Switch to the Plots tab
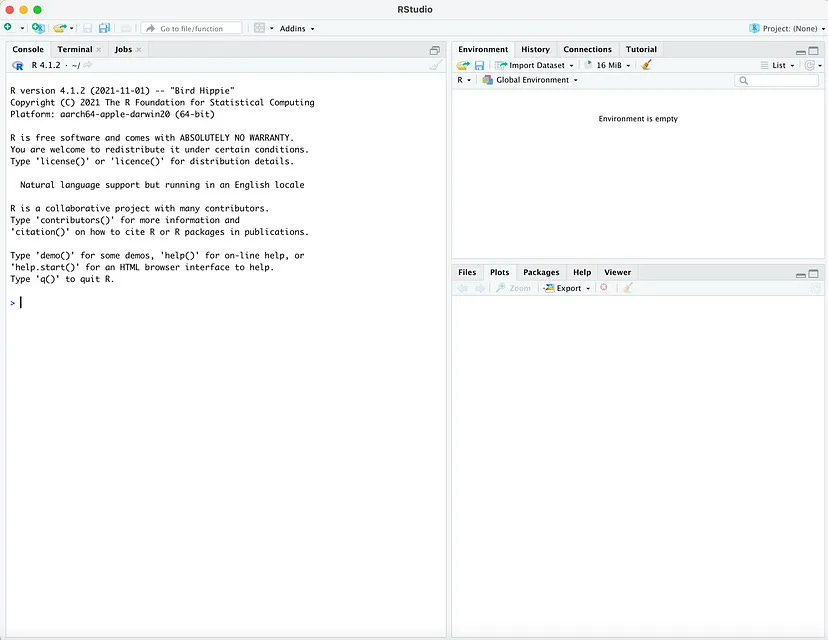Viewport: 828px width, 640px height. [499, 272]
